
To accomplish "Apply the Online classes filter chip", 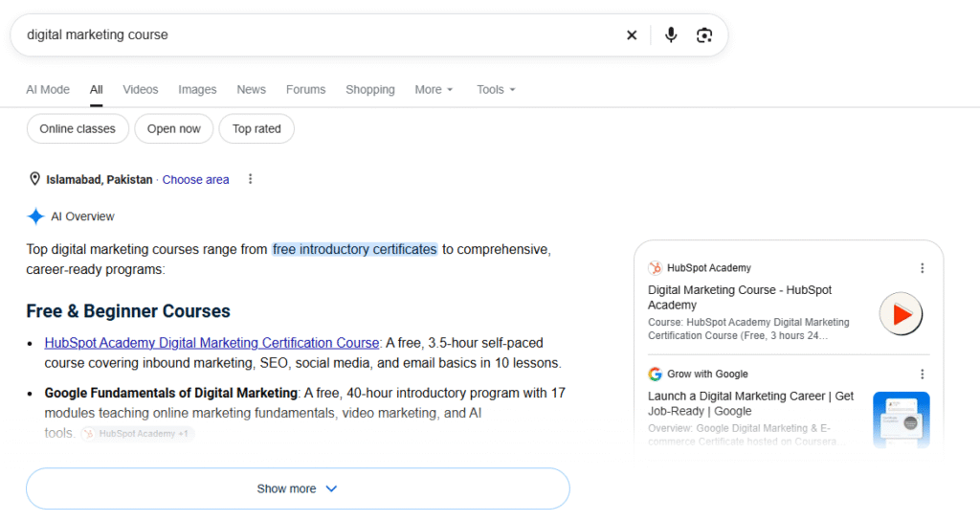I will point(78,128).
